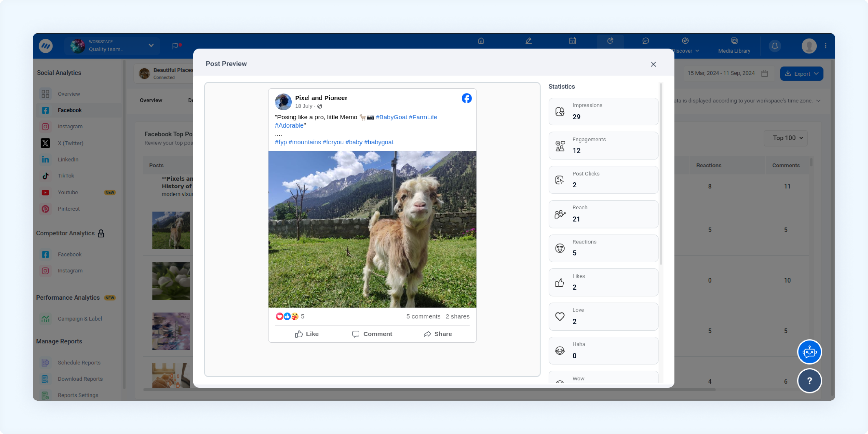This screenshot has height=434, width=868.
Task: Open the Top 100 dropdown
Action: [x=786, y=138]
